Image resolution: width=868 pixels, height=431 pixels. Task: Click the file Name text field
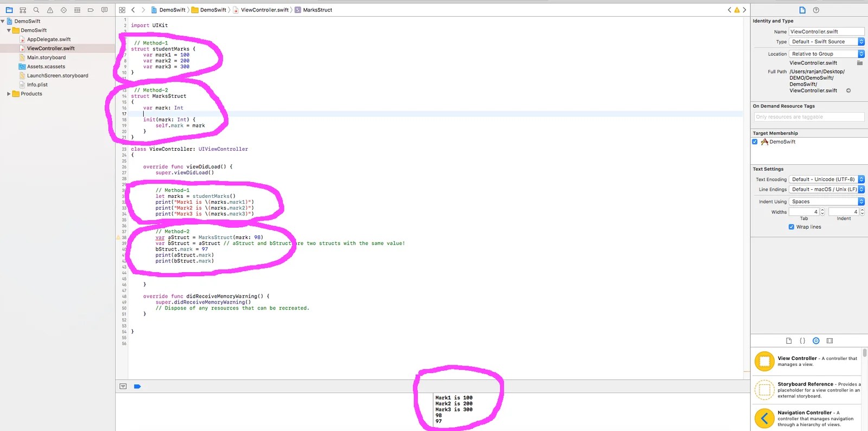tap(826, 31)
